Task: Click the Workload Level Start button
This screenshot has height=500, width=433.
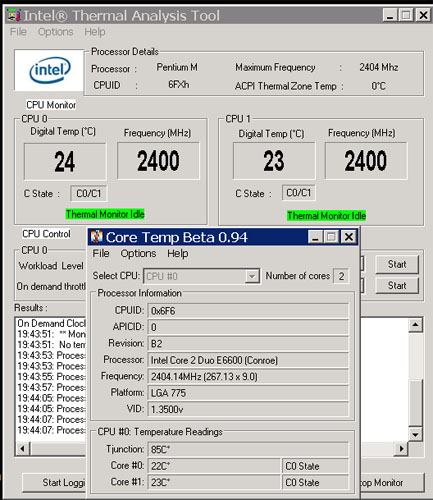Action: click(397, 265)
